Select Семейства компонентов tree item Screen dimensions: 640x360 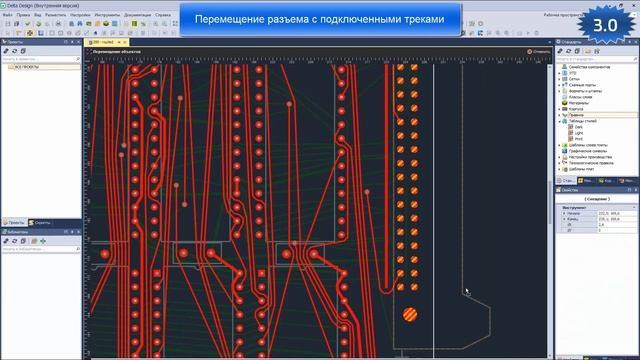coord(589,67)
